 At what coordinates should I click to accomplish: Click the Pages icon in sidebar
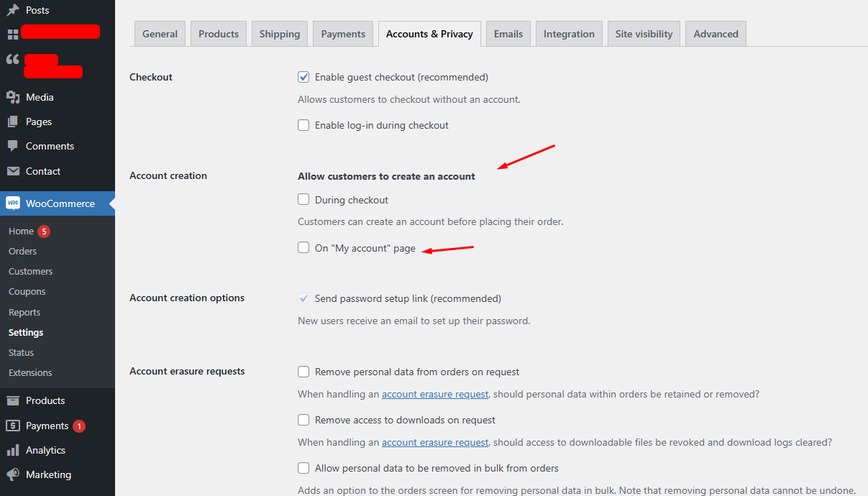coord(13,121)
